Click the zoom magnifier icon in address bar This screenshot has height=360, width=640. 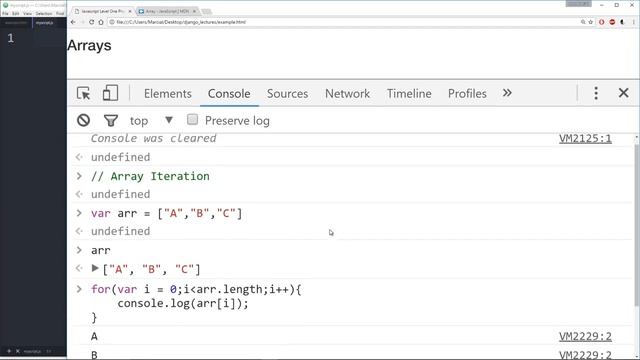583,22
